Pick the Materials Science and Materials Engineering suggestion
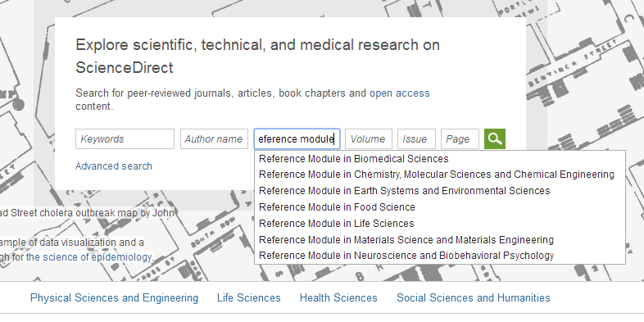 click(440, 239)
